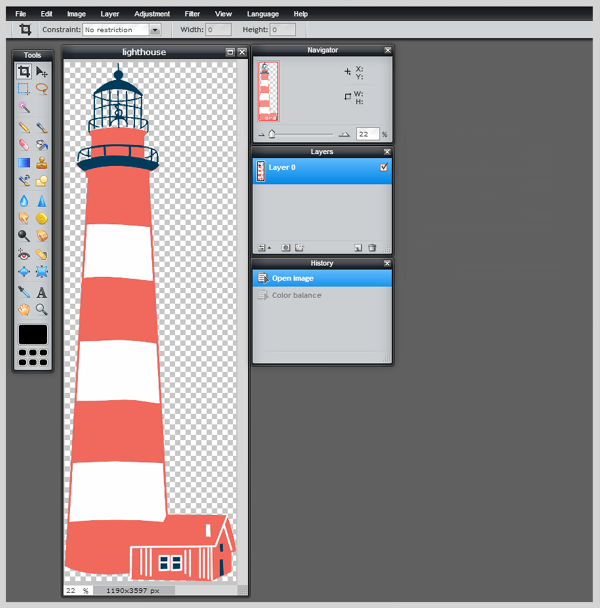Open the Filter menu
Screen dimensions: 600x608
[192, 14]
